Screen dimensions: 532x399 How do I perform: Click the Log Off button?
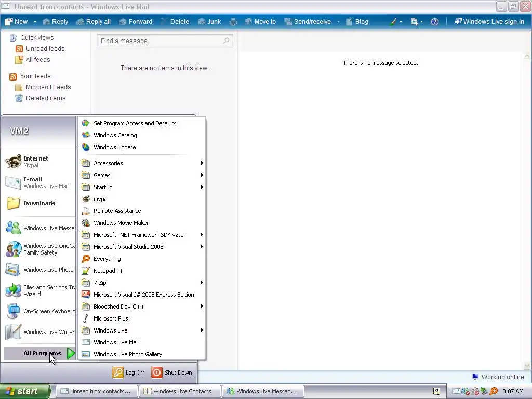(x=128, y=372)
